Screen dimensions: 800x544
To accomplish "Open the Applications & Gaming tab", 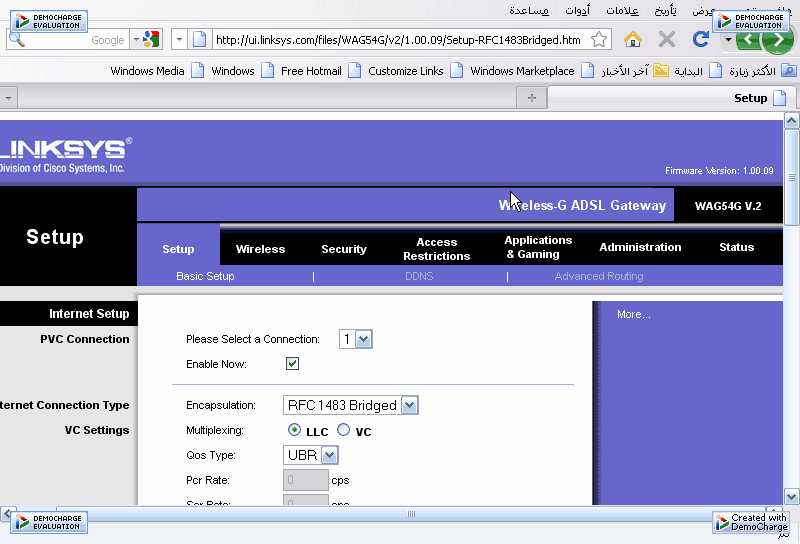I will (x=538, y=247).
